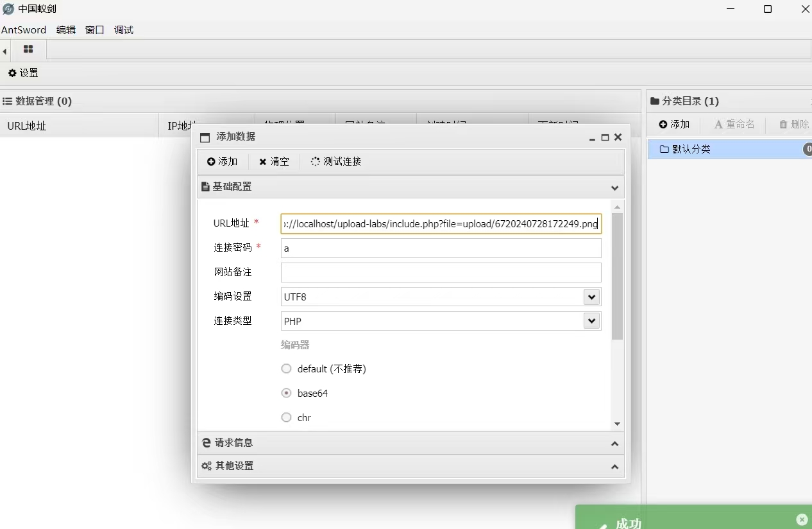Click the 添加数据 window icon
812x529 pixels.
[205, 137]
